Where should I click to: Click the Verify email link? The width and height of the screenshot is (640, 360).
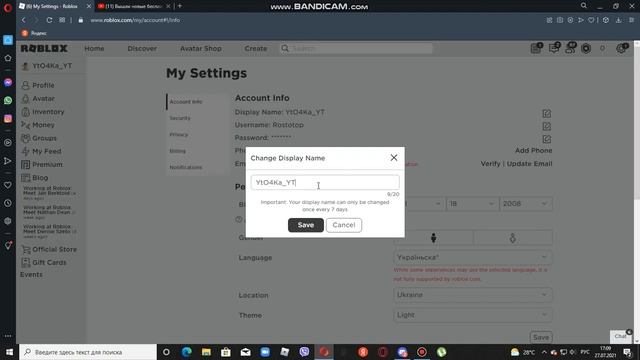tap(490, 164)
